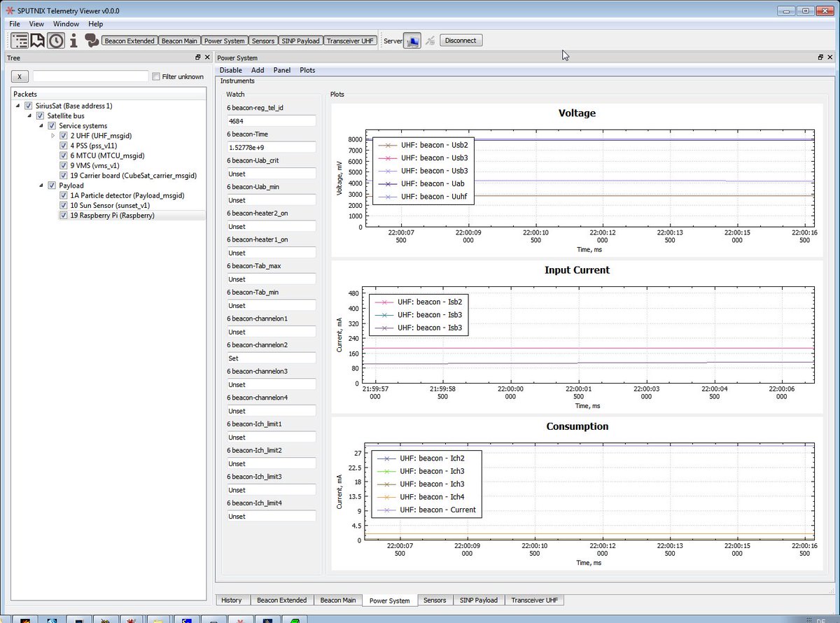The height and width of the screenshot is (623, 840).
Task: Open the clock history icon in toolbar
Action: 56,41
